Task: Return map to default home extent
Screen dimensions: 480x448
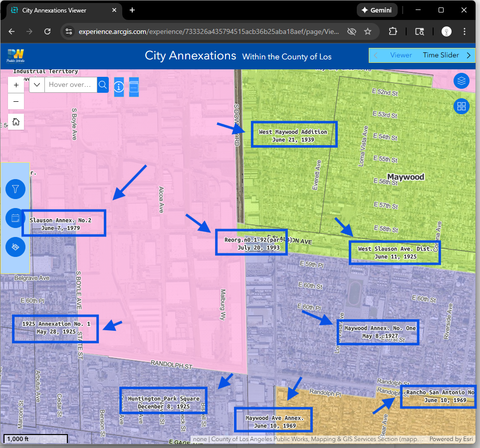Action: click(x=16, y=122)
